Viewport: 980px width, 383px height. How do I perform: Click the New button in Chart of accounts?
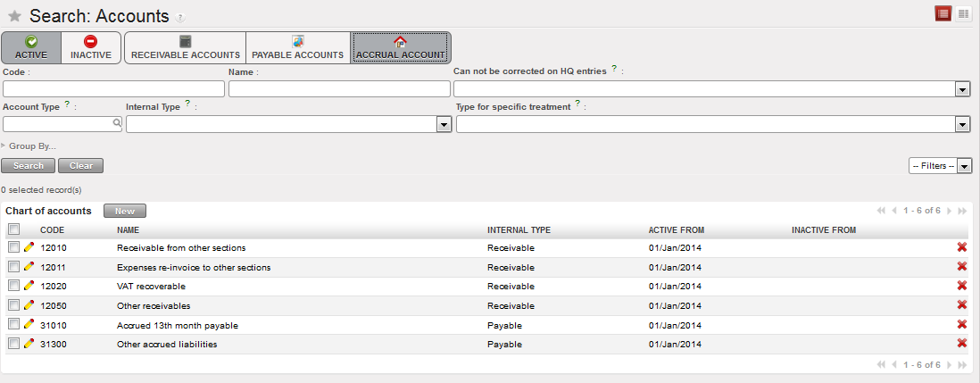click(x=125, y=212)
